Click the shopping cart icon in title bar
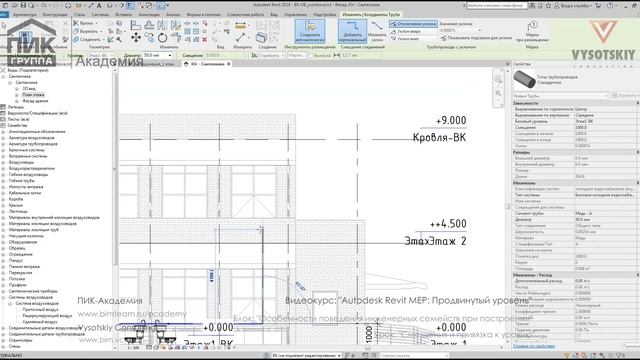 coord(598,5)
